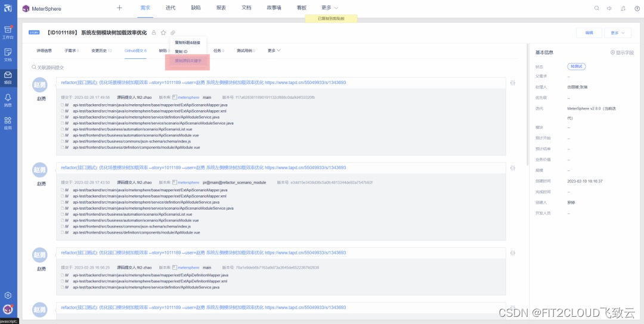644x324 pixels.
Task: Click the pr@main@refactor_scenario_module branch text
Action: (234, 182)
